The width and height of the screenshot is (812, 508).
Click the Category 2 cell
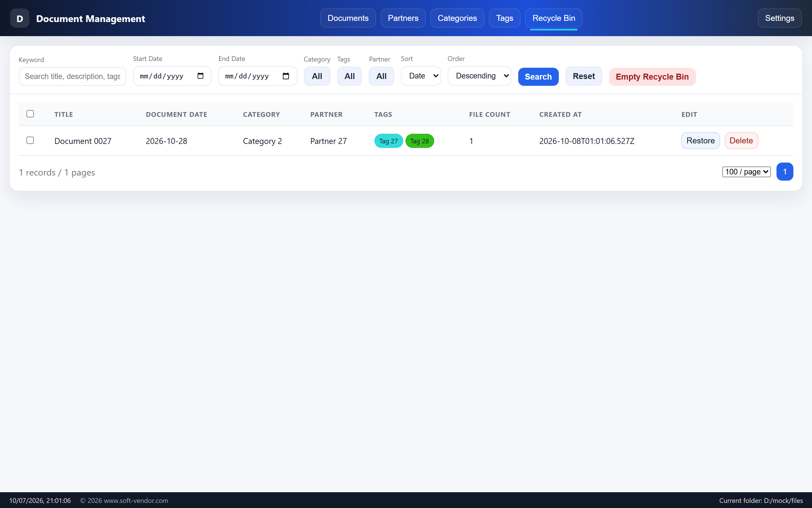(x=262, y=141)
